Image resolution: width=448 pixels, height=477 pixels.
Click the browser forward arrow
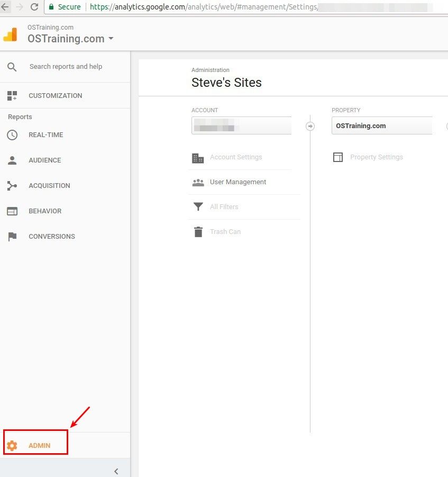pos(20,7)
